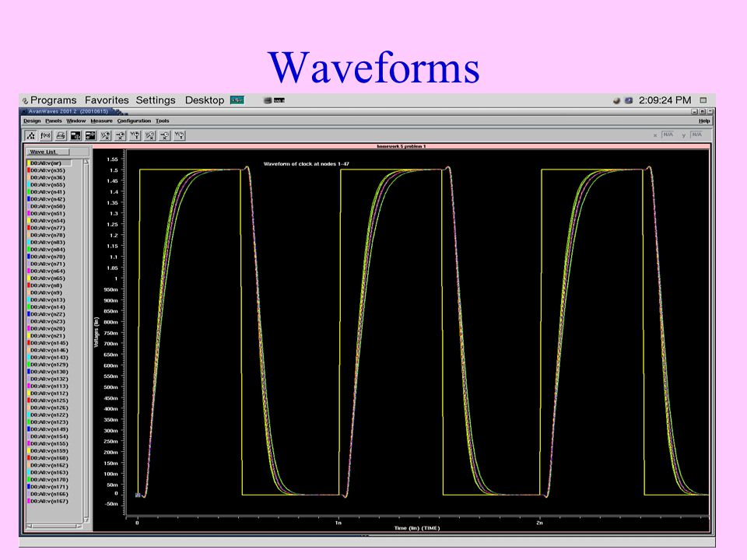Click wave list scrollbar down arrow

86,520
